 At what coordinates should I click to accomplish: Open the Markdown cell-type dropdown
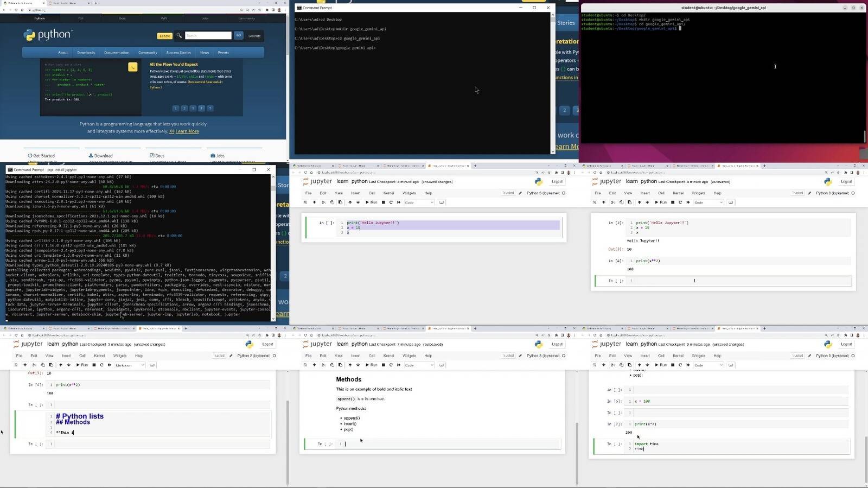point(130,365)
